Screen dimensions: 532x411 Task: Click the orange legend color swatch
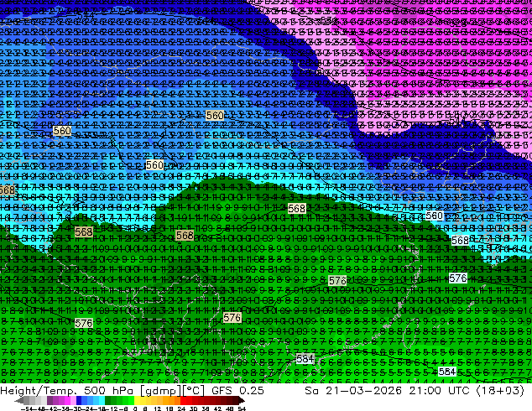[x=172, y=400]
